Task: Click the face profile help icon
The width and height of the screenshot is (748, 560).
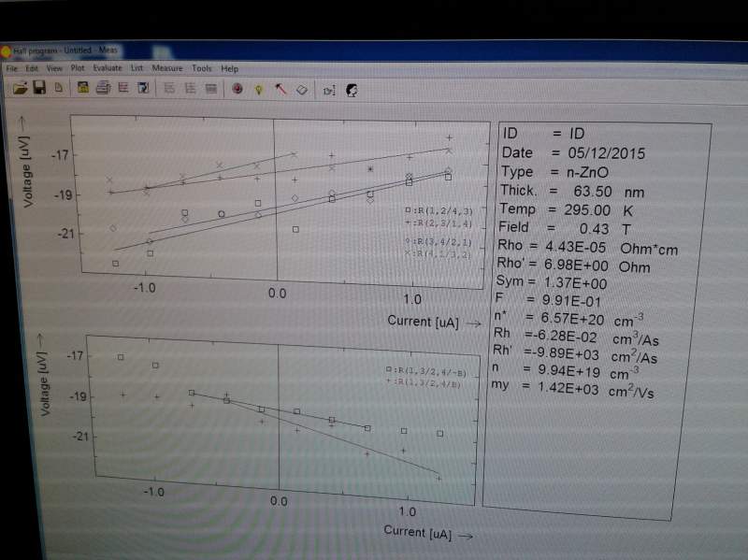Action: [352, 91]
